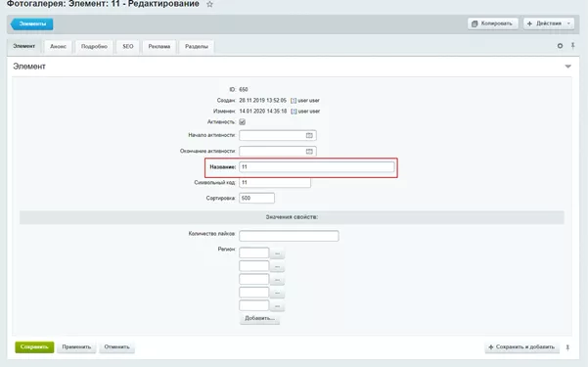Focus the Символьный код field
Screen dimensions: 588x367
click(x=275, y=183)
